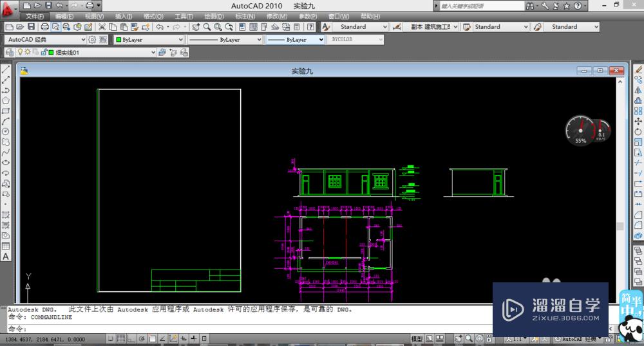Open the text style Standard dropdown
Screen dimensions: 644x346
click(x=361, y=27)
